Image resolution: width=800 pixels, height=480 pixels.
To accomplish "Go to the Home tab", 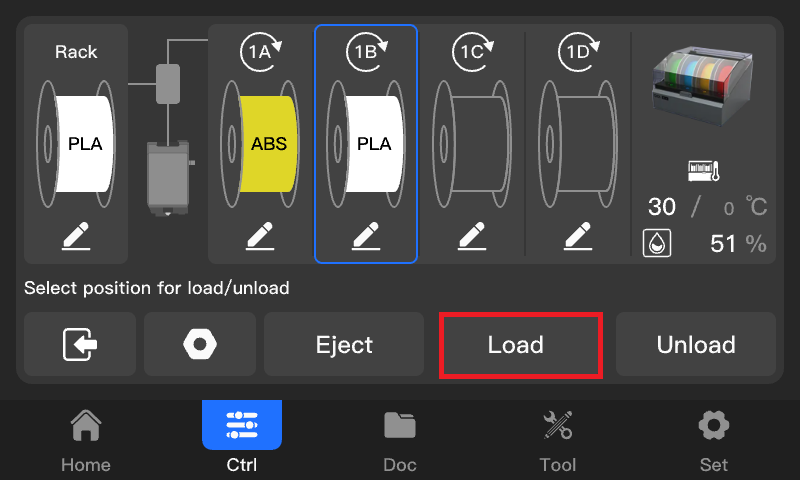I will pyautogui.click(x=86, y=440).
